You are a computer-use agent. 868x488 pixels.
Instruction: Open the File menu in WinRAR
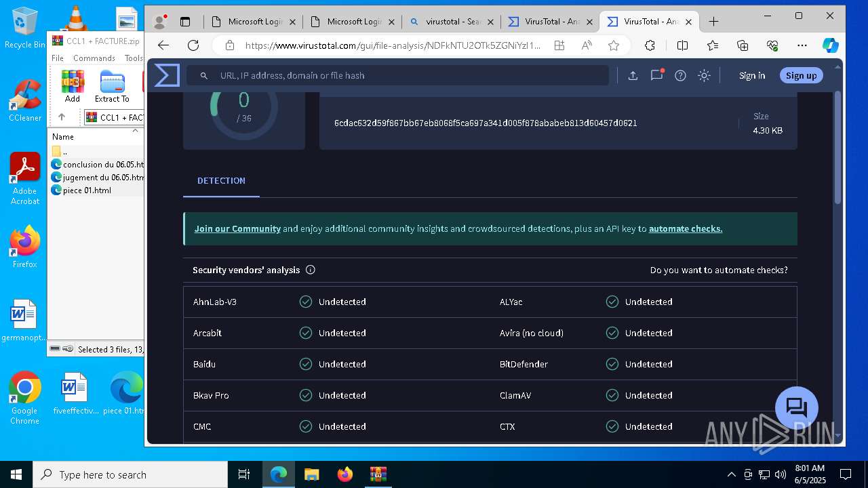tap(58, 58)
